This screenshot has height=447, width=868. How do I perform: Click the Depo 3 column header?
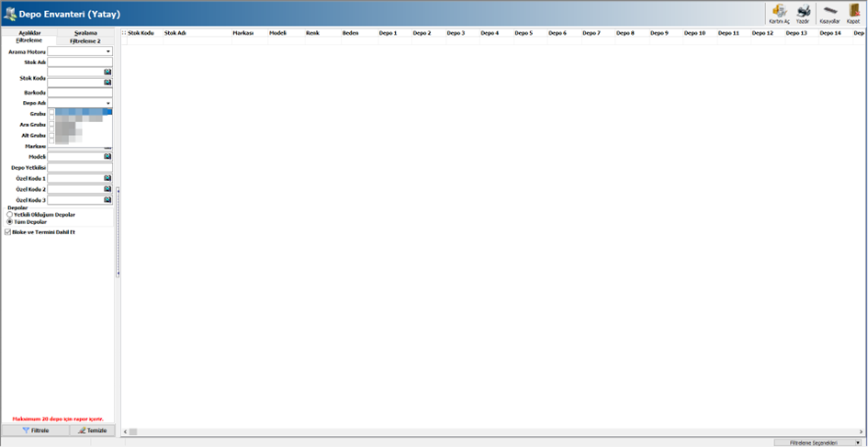[463, 33]
